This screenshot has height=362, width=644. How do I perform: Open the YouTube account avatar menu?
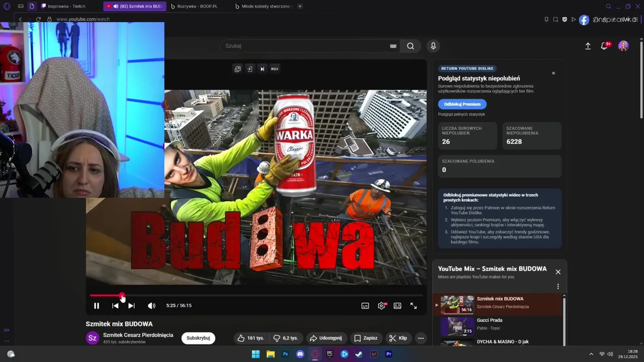(623, 46)
